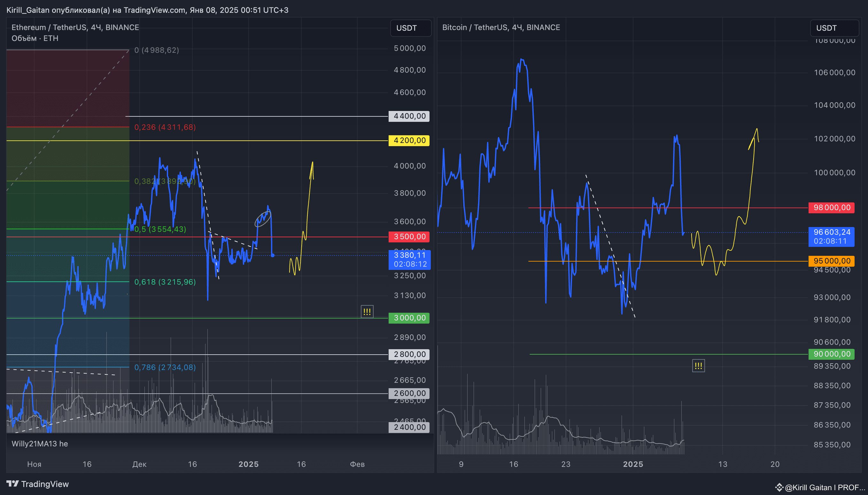Toggle the green 90000,00 level on Bitcoin chart
Screen dimensions: 868x495
point(831,354)
